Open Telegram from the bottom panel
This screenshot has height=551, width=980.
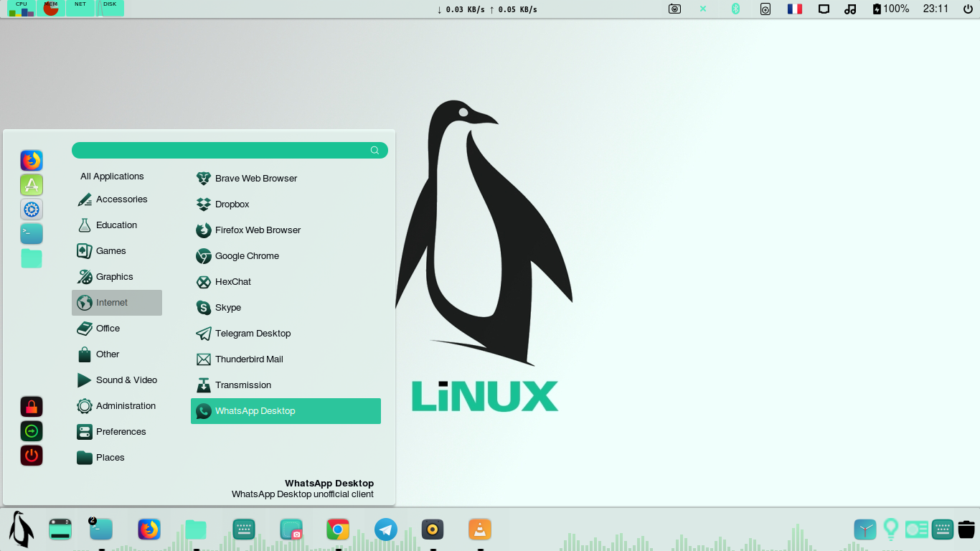[x=386, y=529]
